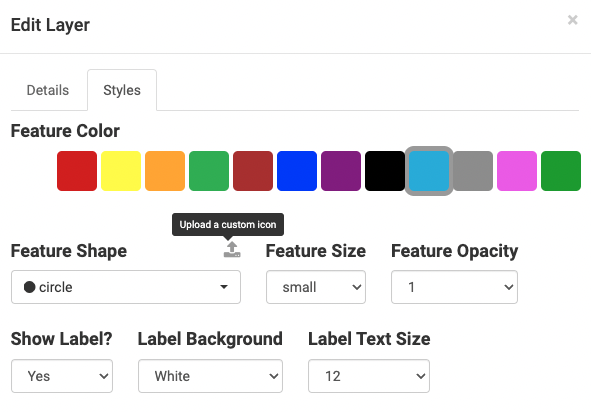Expand the Label Text Size dropdown
The image size is (591, 412).
pos(369,376)
